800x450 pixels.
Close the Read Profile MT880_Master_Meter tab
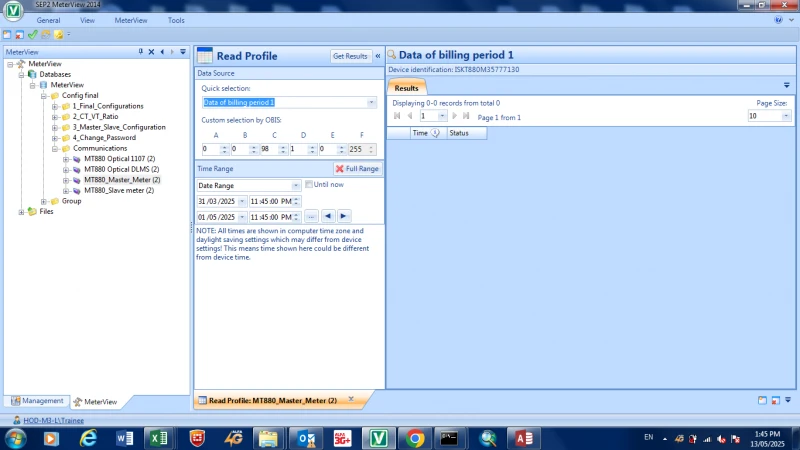[351, 399]
